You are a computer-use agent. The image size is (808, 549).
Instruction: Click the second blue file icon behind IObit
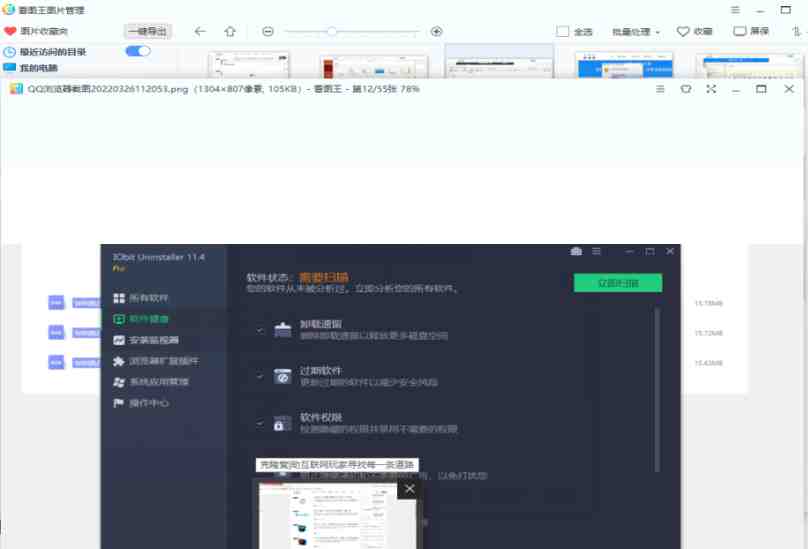click(x=56, y=332)
